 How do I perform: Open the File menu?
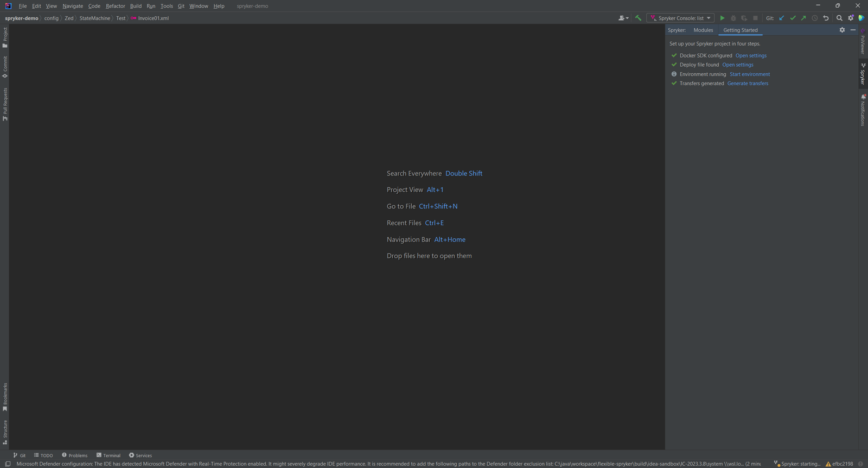click(x=23, y=6)
